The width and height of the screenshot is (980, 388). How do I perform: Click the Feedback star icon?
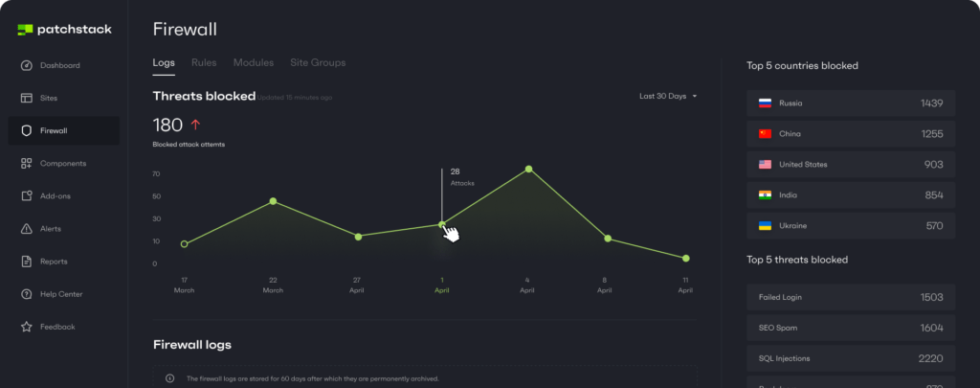pyautogui.click(x=27, y=327)
